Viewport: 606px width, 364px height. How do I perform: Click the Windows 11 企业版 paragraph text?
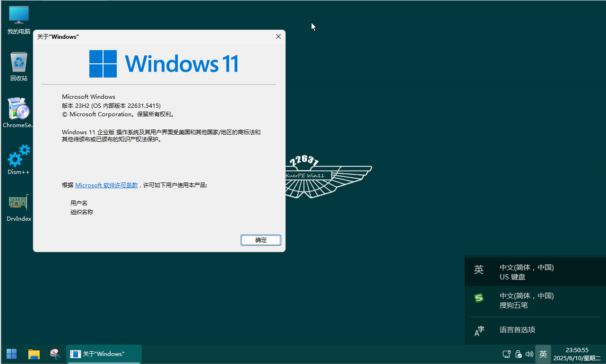[x=161, y=136]
